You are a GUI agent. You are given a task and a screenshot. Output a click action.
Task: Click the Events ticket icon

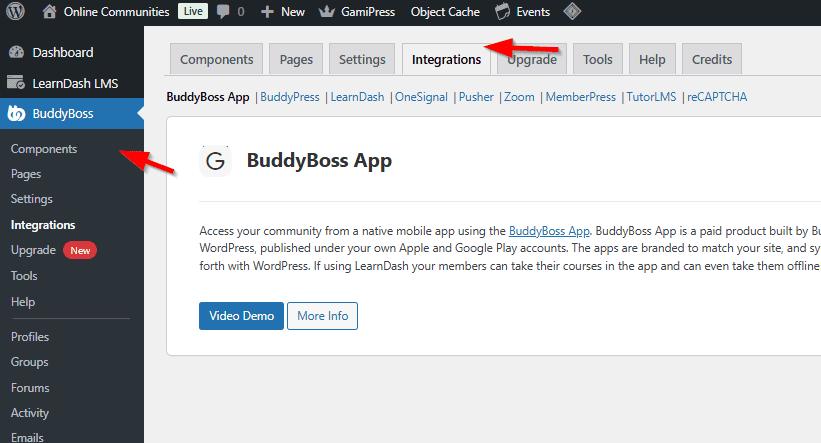pos(503,12)
